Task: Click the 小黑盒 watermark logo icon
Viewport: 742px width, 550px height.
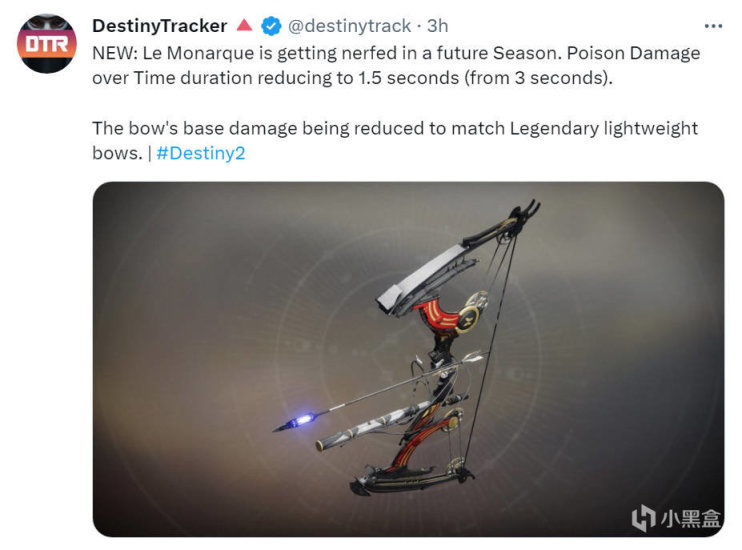Action: pos(644,518)
